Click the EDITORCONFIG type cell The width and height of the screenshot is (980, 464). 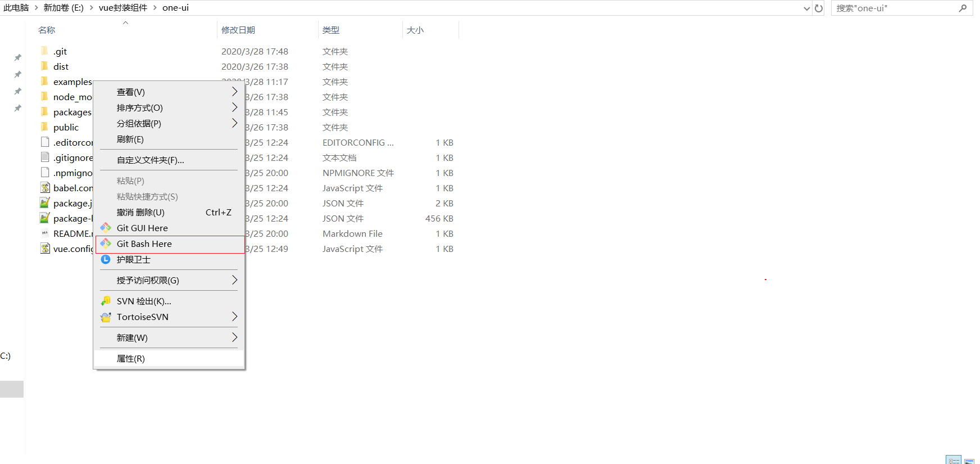tap(358, 142)
